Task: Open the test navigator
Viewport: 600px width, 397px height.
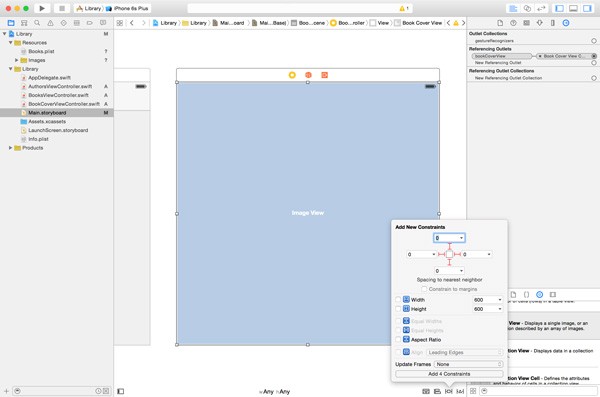Action: [x=64, y=23]
